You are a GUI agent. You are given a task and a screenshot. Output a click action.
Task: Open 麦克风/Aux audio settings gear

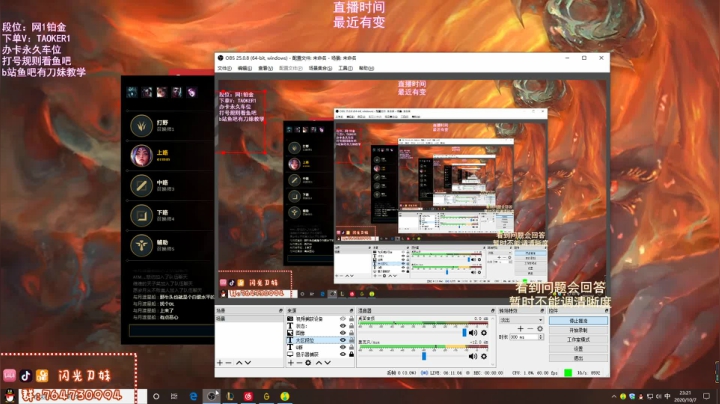coord(484,356)
